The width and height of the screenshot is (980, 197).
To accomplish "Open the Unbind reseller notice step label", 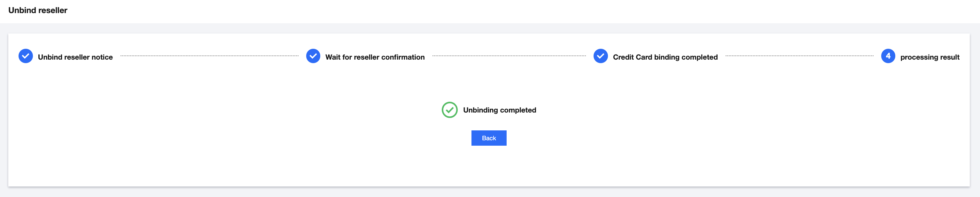I will coord(75,57).
